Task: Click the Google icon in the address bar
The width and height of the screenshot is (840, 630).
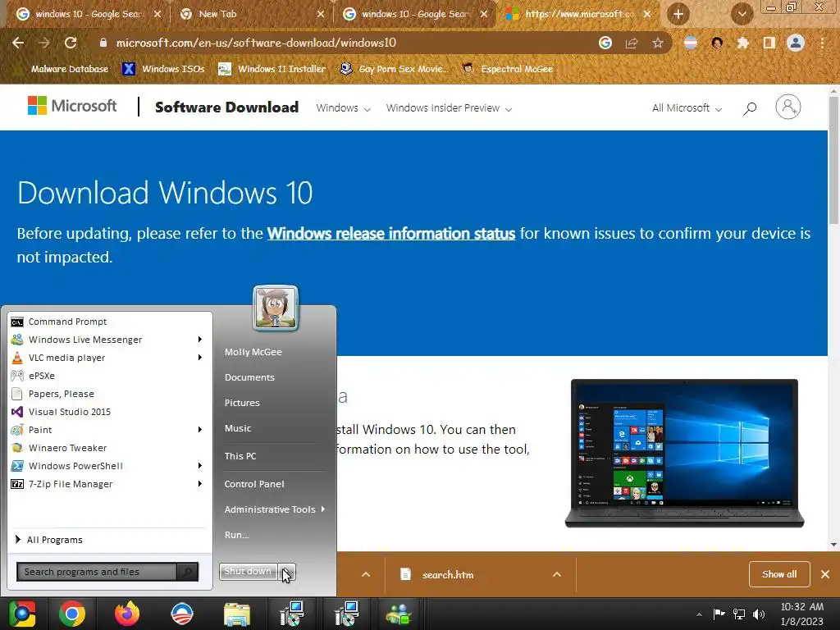Action: [605, 43]
